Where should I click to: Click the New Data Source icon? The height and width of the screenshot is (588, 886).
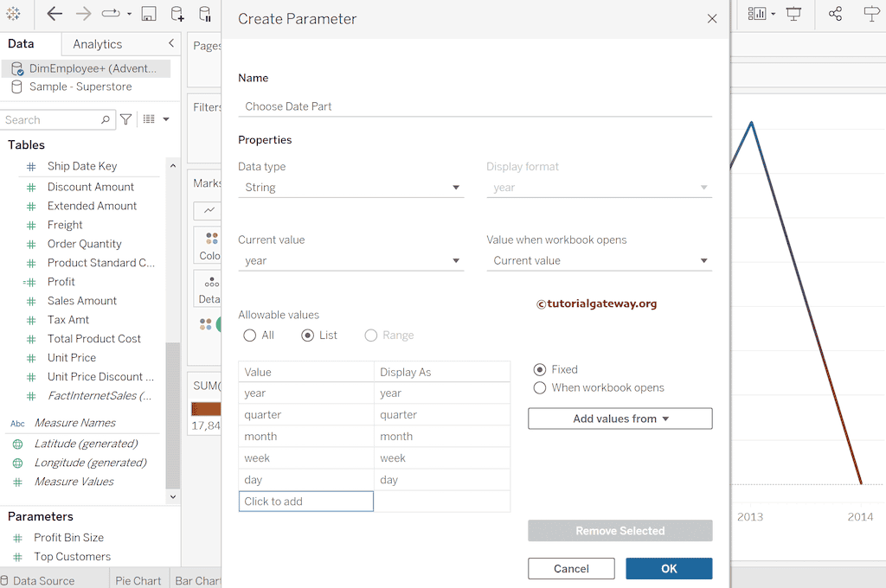click(177, 14)
